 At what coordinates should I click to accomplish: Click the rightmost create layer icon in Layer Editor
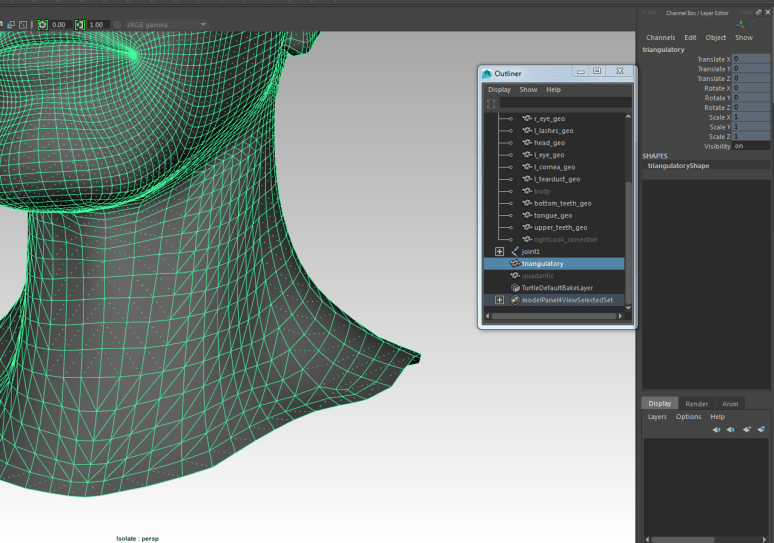click(762, 429)
